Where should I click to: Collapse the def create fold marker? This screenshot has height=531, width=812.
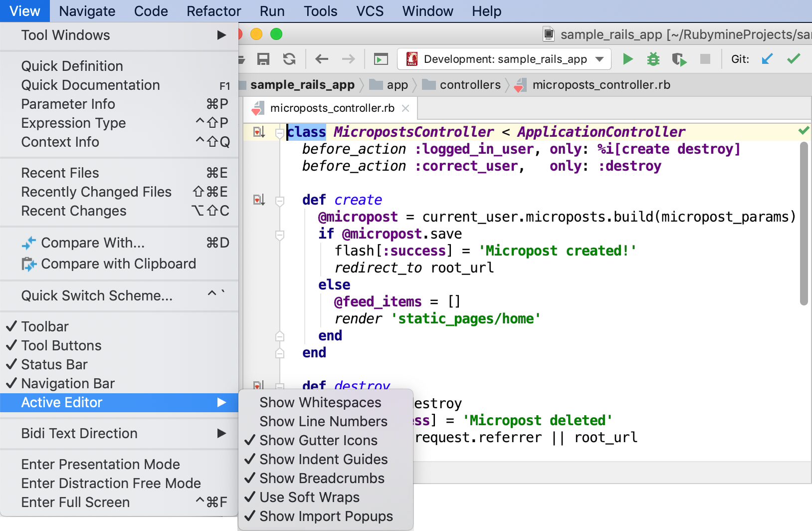(280, 201)
